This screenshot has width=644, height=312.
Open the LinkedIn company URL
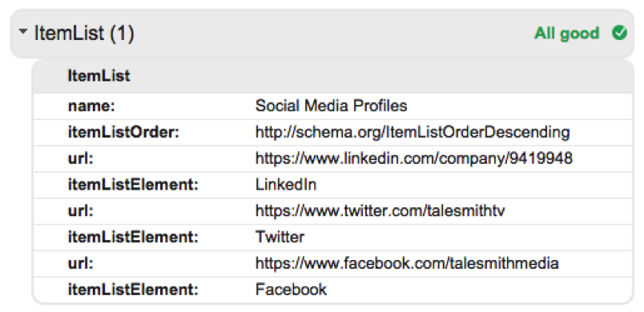pos(413,158)
